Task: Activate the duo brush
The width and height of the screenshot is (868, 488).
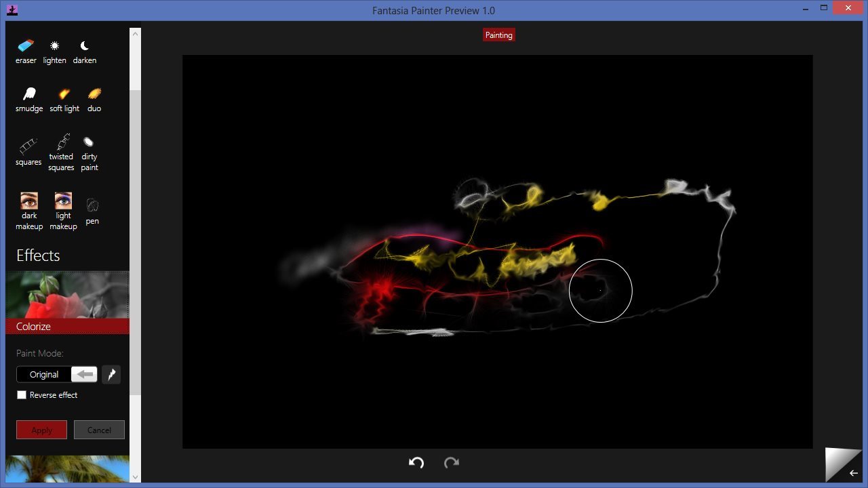Action: point(94,99)
